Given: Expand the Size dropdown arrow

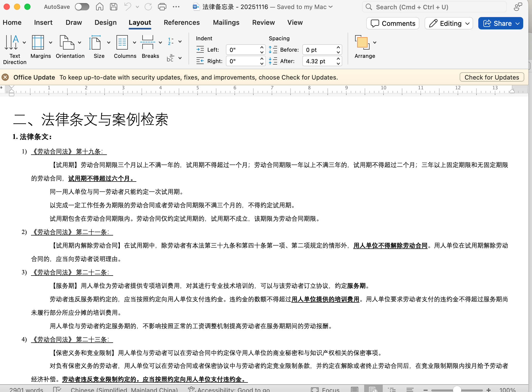Looking at the screenshot, I should point(109,42).
